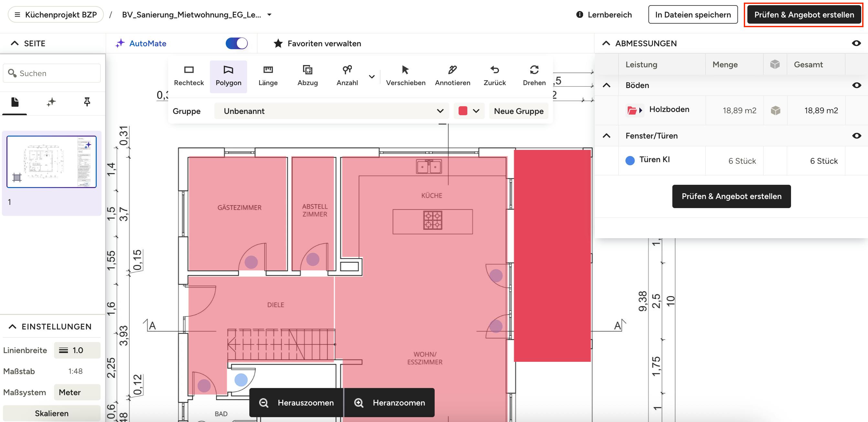Image resolution: width=868 pixels, height=422 pixels.
Task: Click the Holzboden red folder icon
Action: point(632,110)
